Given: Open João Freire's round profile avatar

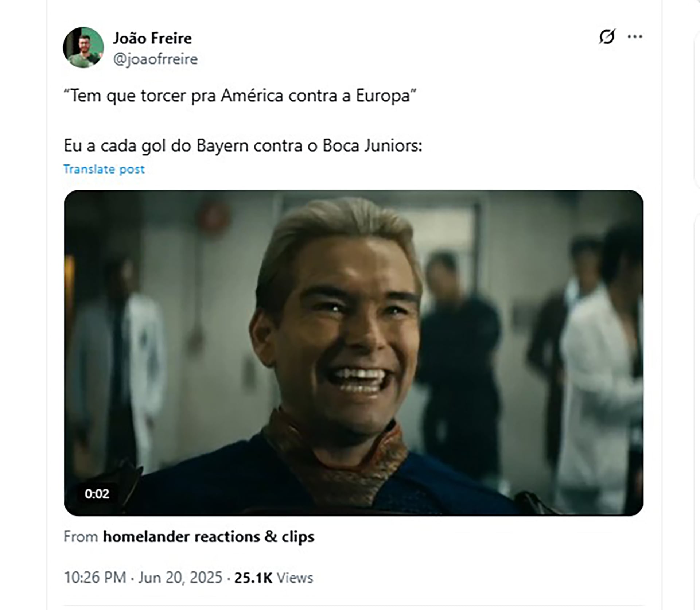Looking at the screenshot, I should coord(83,47).
